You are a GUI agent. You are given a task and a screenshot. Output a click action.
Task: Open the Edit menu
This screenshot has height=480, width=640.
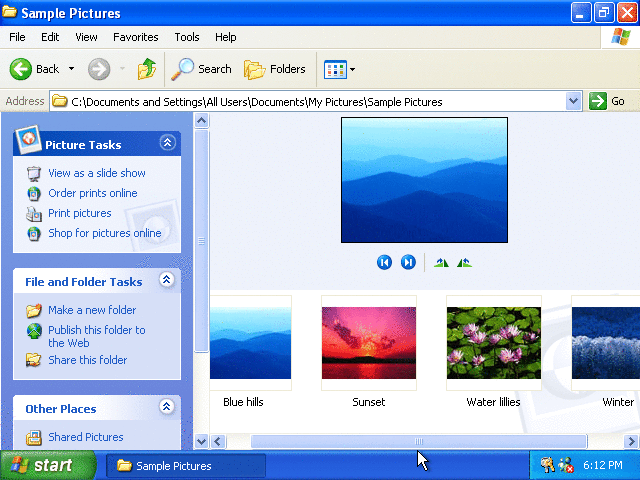point(50,37)
